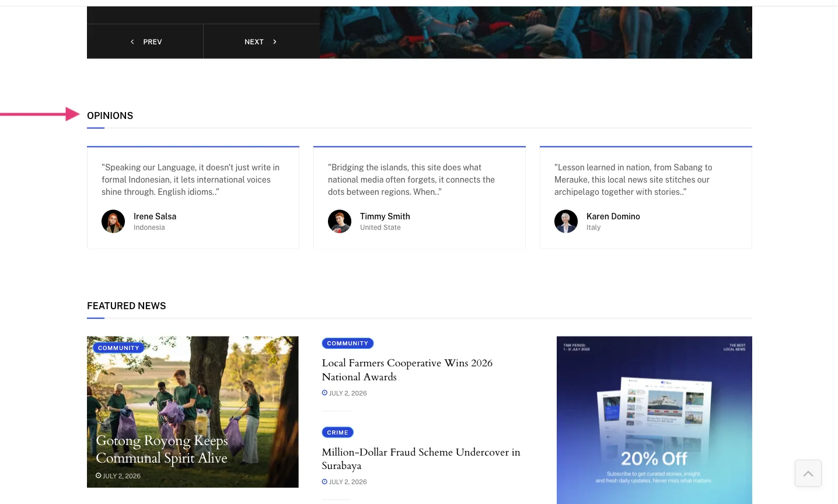Click Karen Domino's avatar picture
Image resolution: width=838 pixels, height=504 pixels.
[x=566, y=222]
